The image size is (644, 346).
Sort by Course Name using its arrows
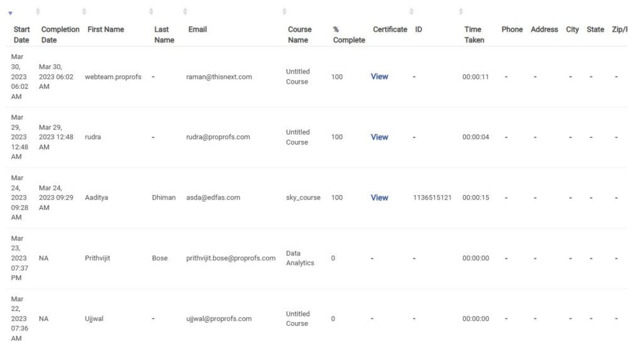coord(285,11)
